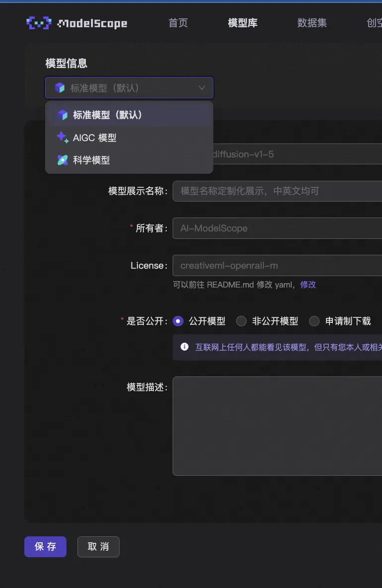Select the 公开模型 radio button

pos(178,321)
